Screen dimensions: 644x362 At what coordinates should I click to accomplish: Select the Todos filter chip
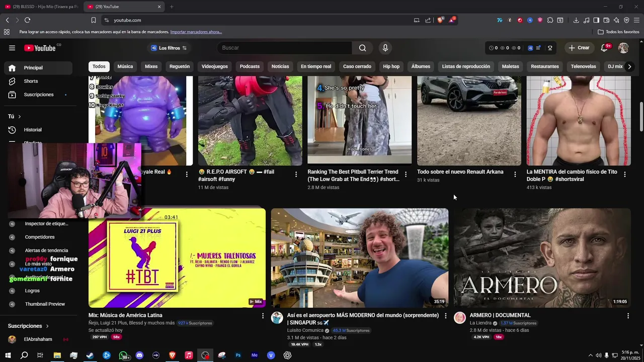pos(99,66)
